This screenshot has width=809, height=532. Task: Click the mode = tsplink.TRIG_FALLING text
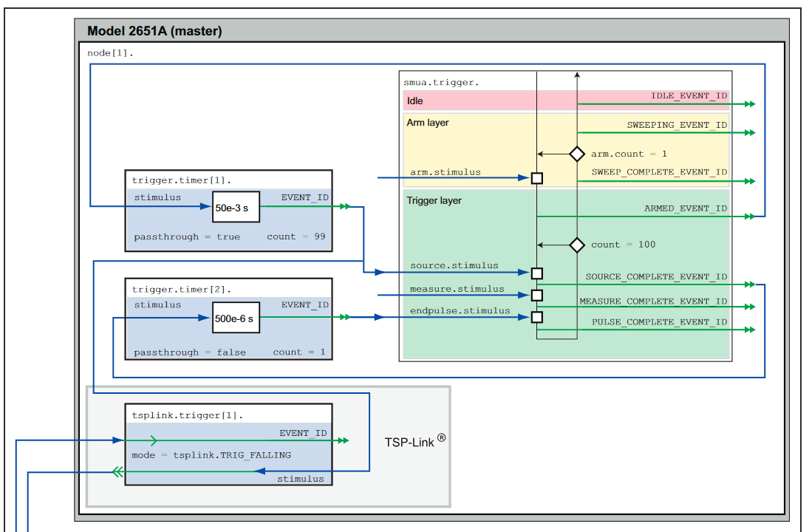click(x=211, y=455)
